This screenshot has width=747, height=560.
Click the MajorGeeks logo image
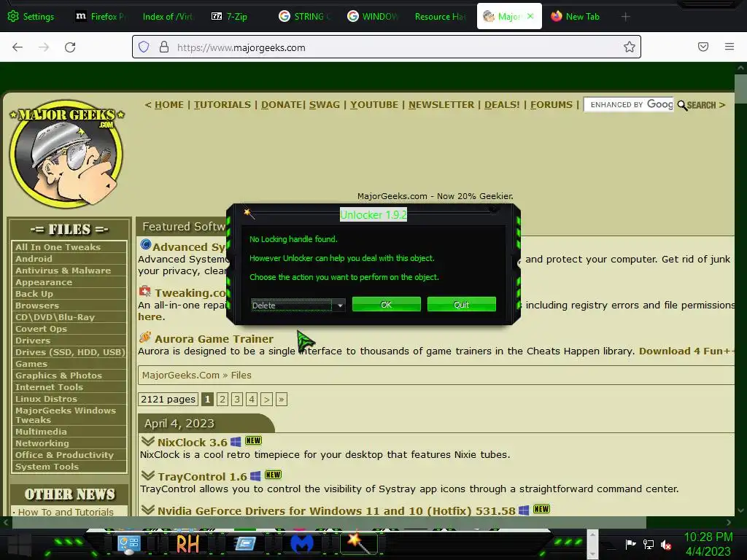tap(66, 154)
